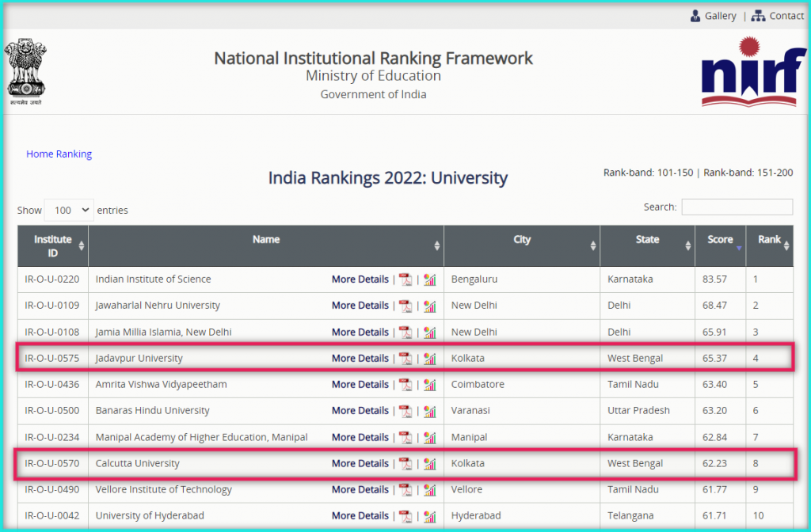Focus the Search input field
The height and width of the screenshot is (532, 811).
click(737, 207)
